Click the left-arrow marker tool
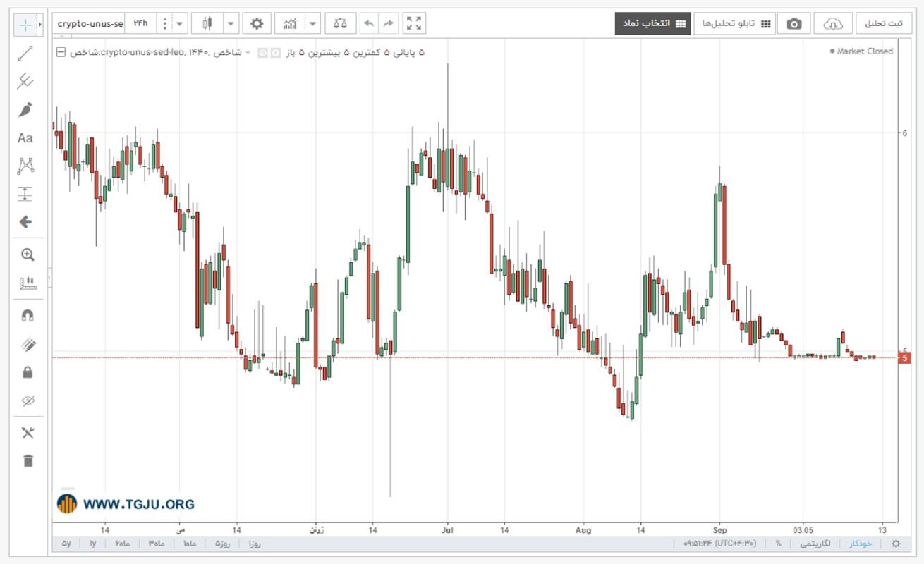 25,223
